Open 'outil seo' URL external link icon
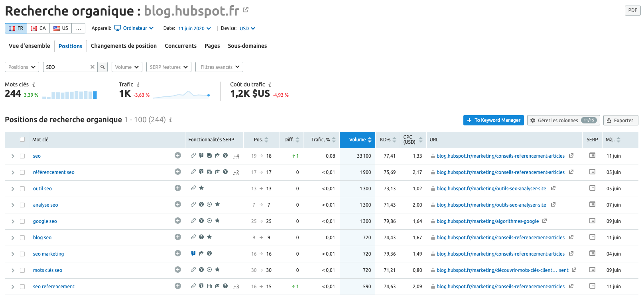The width and height of the screenshot is (644, 295). click(x=553, y=188)
